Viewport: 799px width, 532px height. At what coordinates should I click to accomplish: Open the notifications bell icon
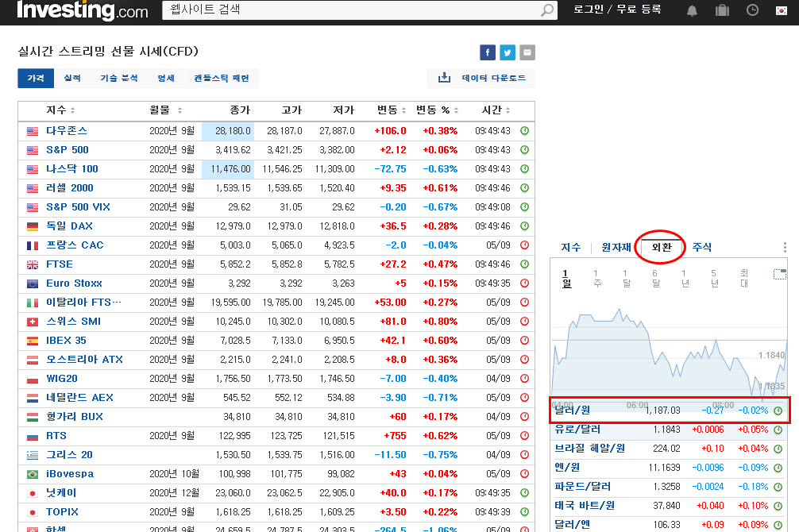[x=692, y=10]
